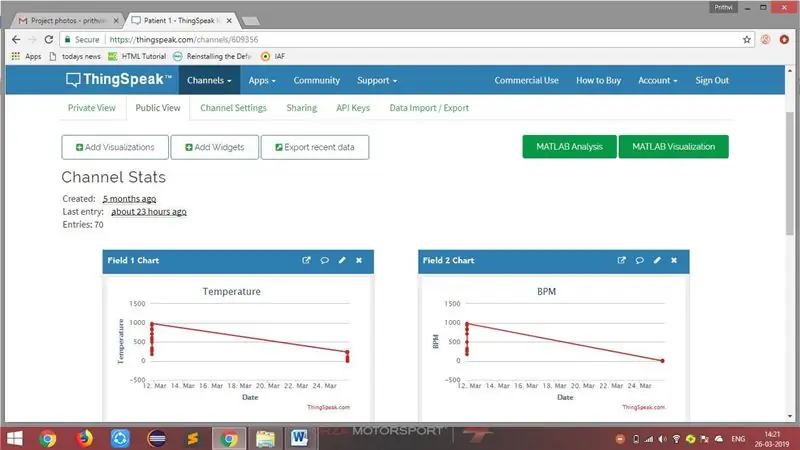Click the page vertical scrollbar thumb
Viewport: 800px width, 450px height.
790,173
